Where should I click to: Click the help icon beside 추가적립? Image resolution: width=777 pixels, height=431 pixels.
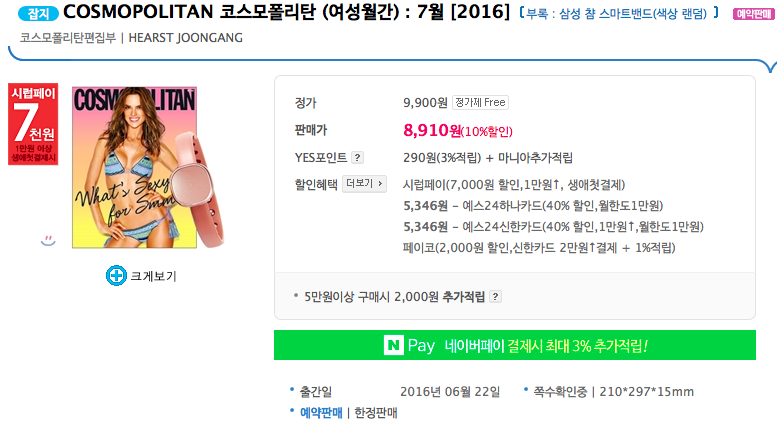[x=495, y=296]
